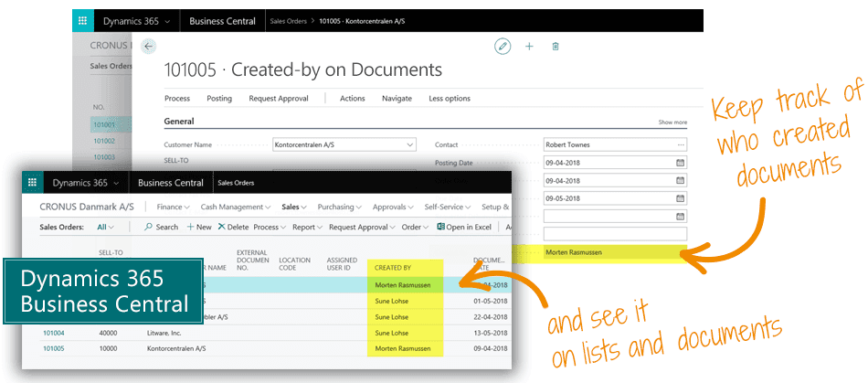The image size is (868, 383).
Task: Open the Process dropdown in the list toolbar
Action: (x=270, y=227)
